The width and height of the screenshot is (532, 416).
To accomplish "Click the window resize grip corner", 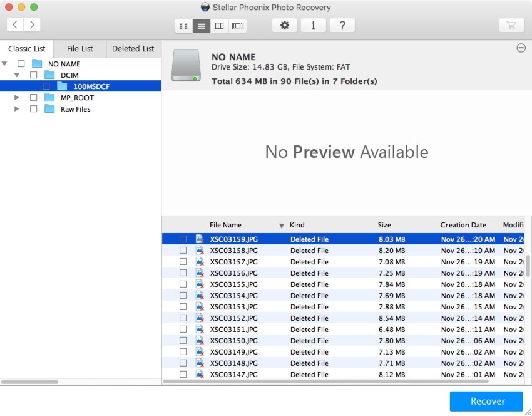I will [528, 412].
